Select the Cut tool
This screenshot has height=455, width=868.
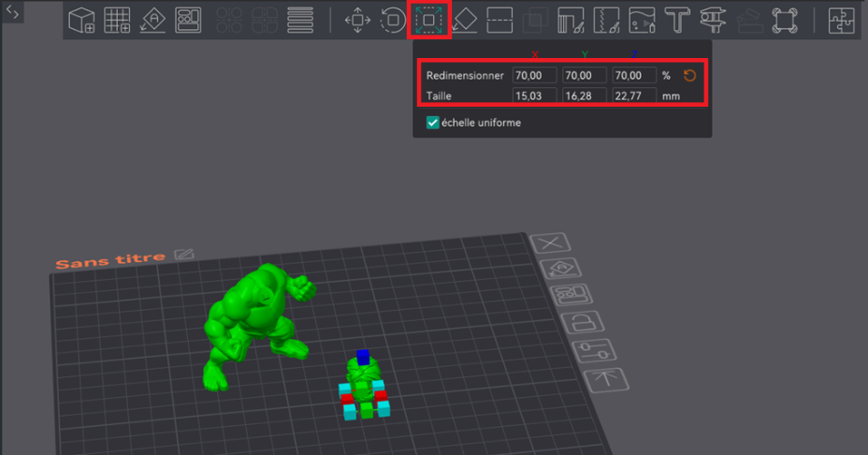499,20
